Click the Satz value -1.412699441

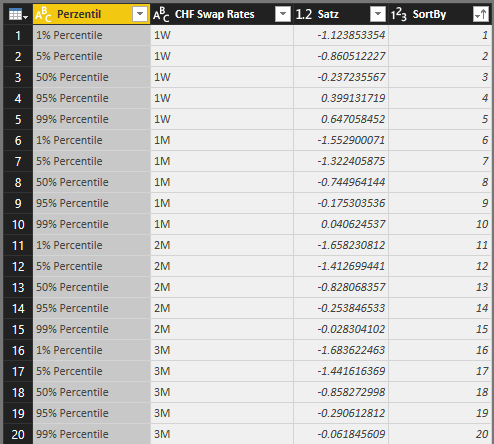(x=351, y=266)
